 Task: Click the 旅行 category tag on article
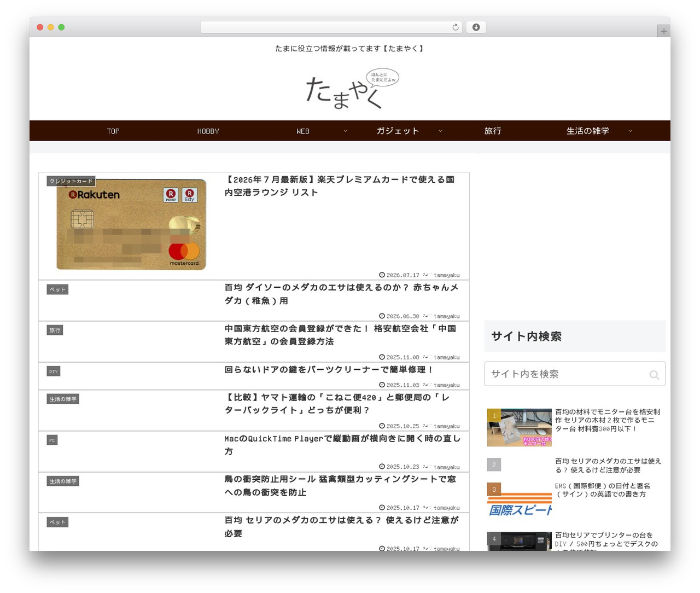pyautogui.click(x=55, y=330)
